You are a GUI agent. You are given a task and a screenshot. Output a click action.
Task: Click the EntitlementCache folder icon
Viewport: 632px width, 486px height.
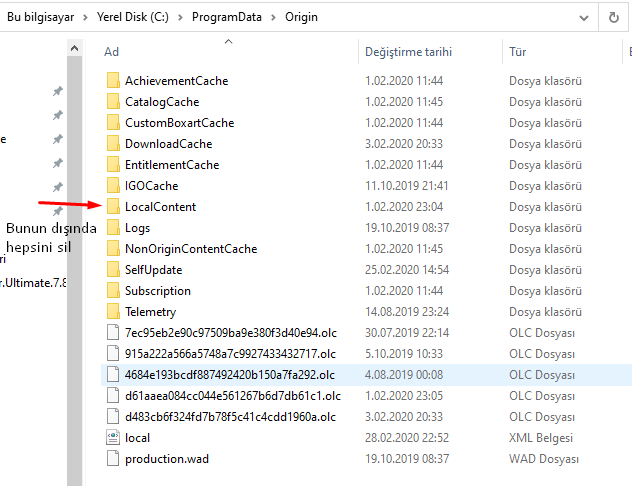[113, 164]
